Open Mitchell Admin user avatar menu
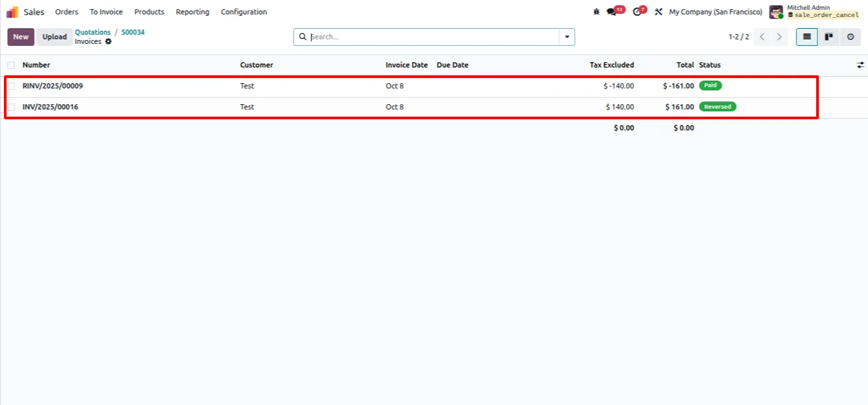 (x=776, y=12)
